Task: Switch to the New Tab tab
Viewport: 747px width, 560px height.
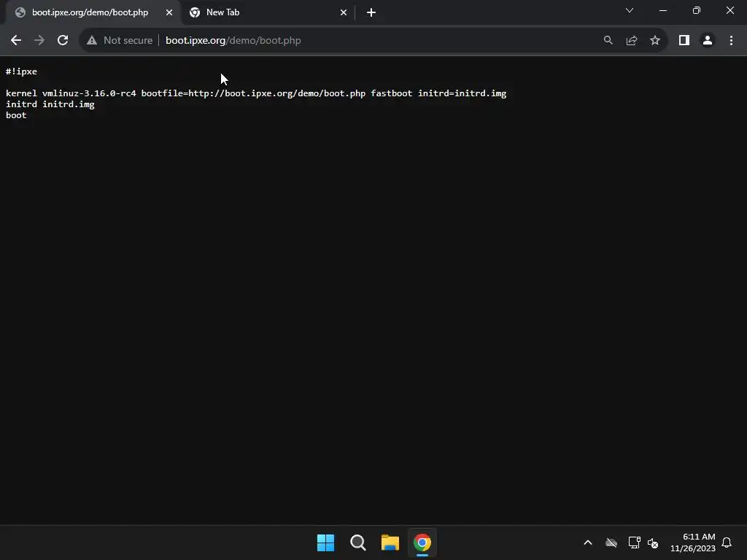Action: [x=267, y=12]
